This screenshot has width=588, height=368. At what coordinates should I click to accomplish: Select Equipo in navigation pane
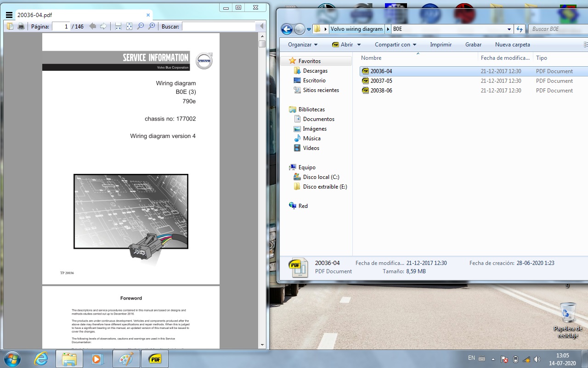306,167
